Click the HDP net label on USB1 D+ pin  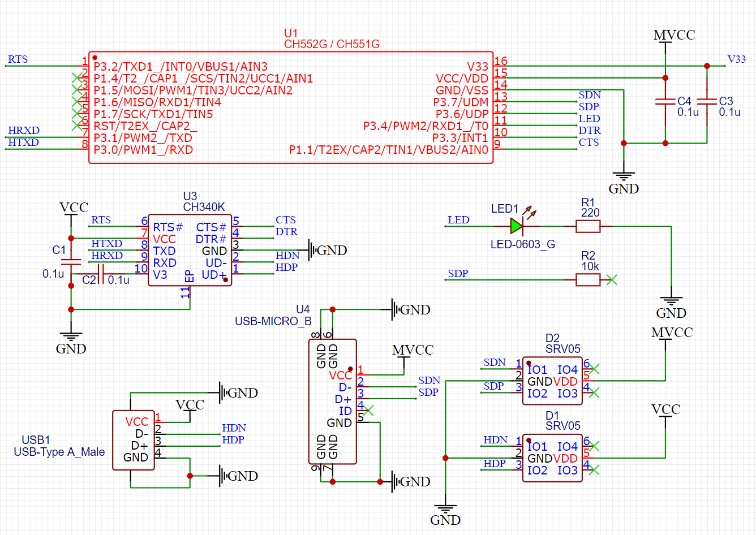[233, 439]
